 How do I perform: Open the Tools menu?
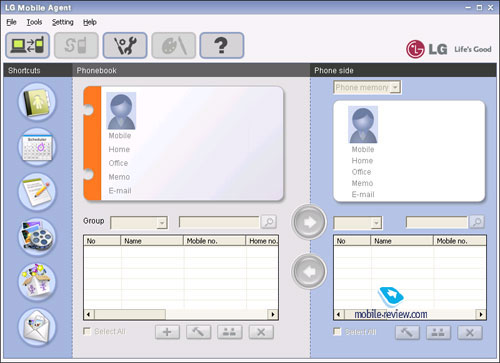pos(34,22)
